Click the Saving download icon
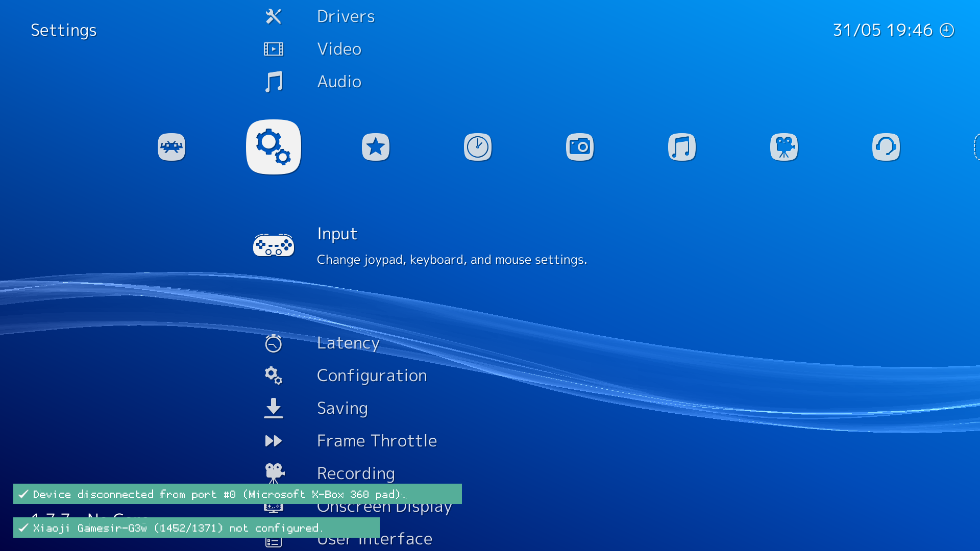 274,408
